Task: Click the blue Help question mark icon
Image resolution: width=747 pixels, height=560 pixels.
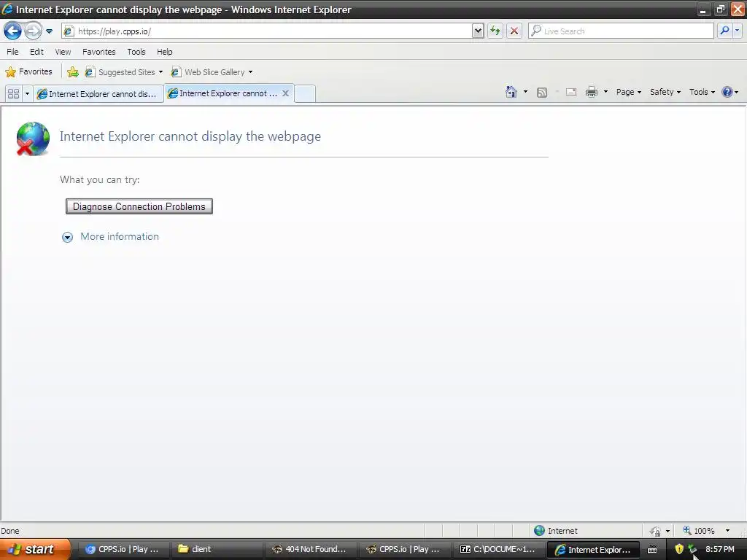Action: 727,92
